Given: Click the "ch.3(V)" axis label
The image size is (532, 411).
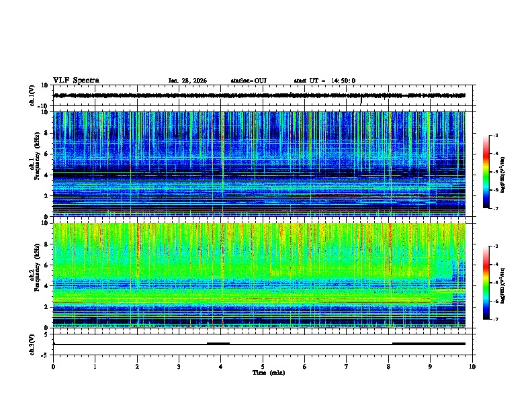Looking at the screenshot, I should click(32, 345).
